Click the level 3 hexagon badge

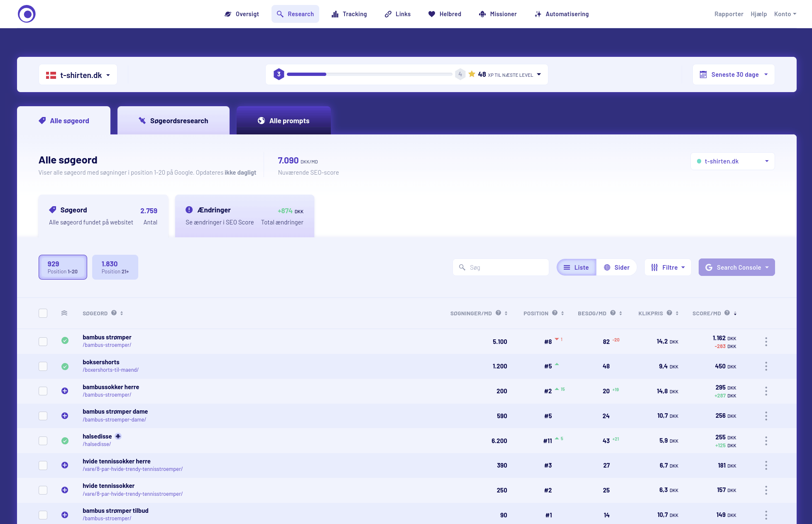(279, 74)
